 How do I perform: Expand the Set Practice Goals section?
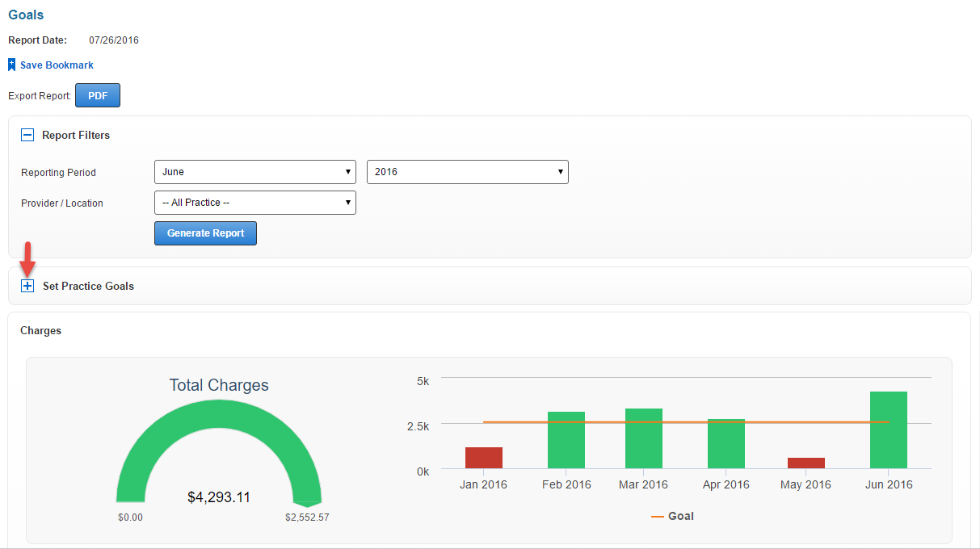[27, 286]
